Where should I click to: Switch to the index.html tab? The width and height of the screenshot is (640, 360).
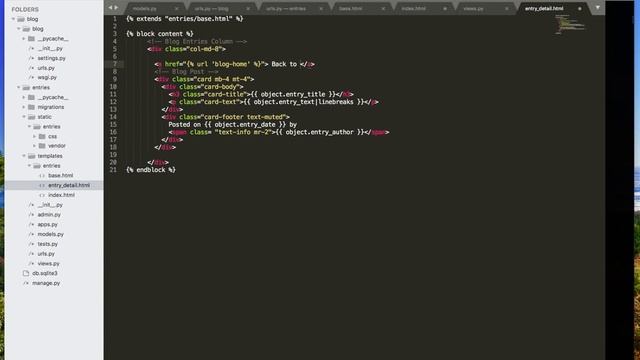[x=413, y=9]
